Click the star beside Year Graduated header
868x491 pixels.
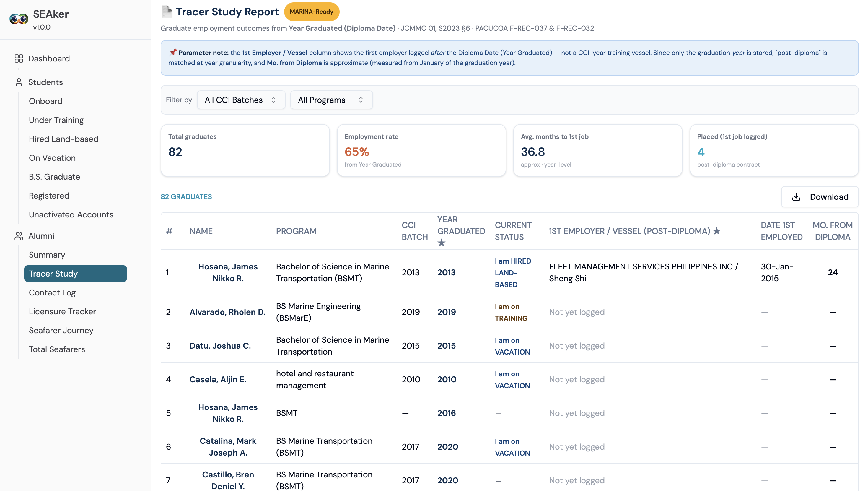(x=442, y=243)
